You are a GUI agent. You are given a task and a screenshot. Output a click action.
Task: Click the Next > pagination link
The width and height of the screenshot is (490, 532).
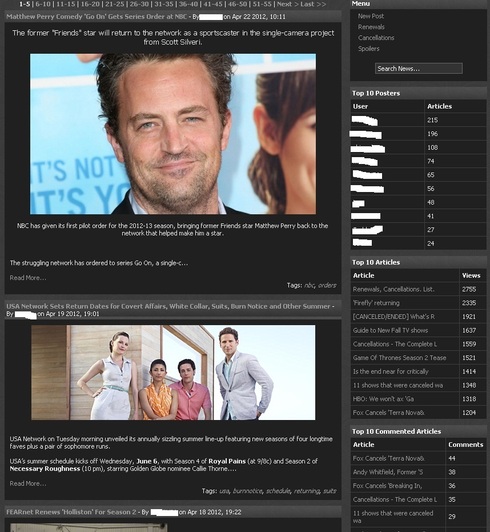287,4
